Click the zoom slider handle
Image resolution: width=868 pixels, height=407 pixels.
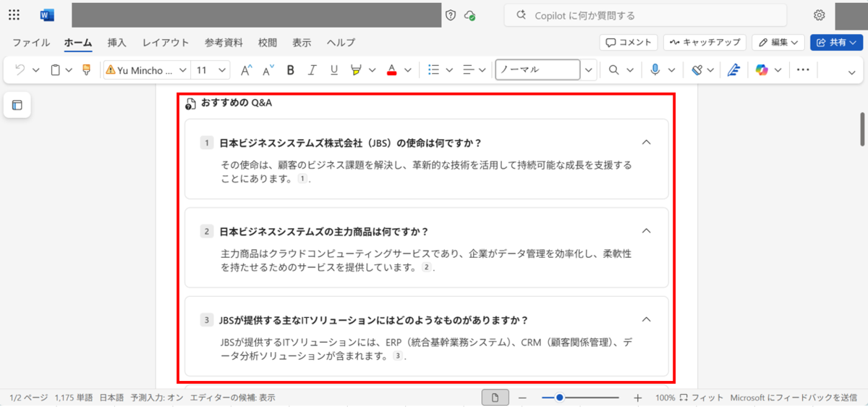click(559, 398)
